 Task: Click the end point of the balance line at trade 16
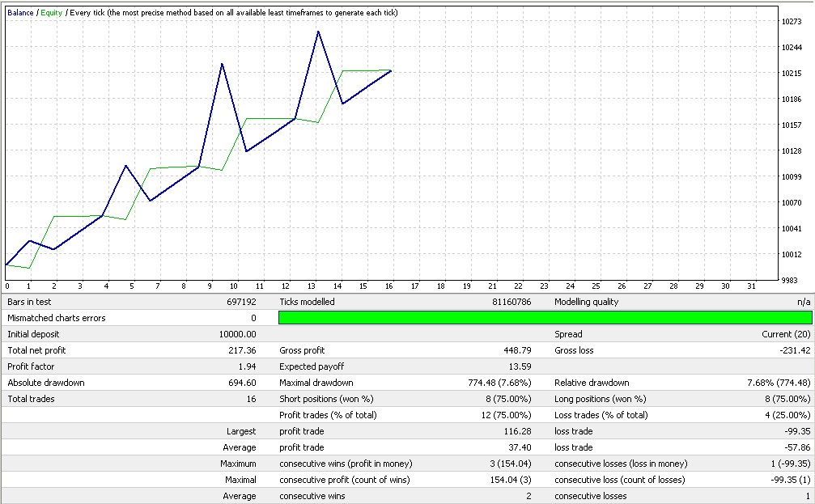point(391,71)
